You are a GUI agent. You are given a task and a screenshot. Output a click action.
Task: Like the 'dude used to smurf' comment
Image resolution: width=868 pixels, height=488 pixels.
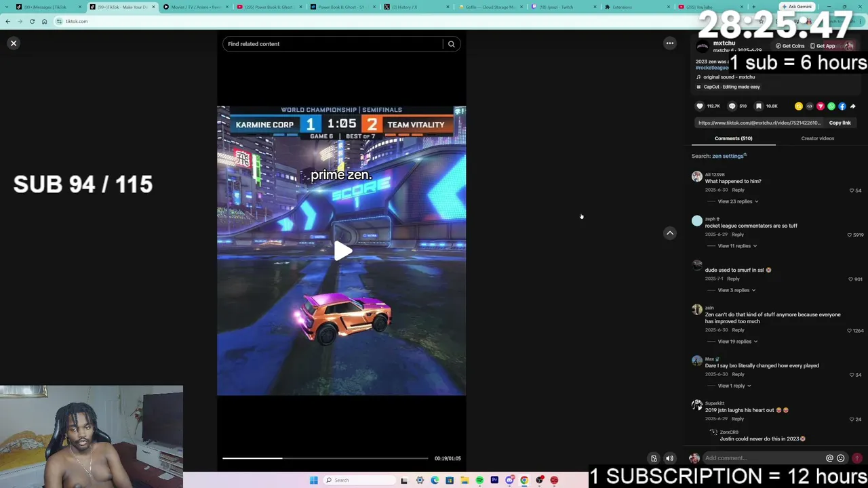coord(850,279)
